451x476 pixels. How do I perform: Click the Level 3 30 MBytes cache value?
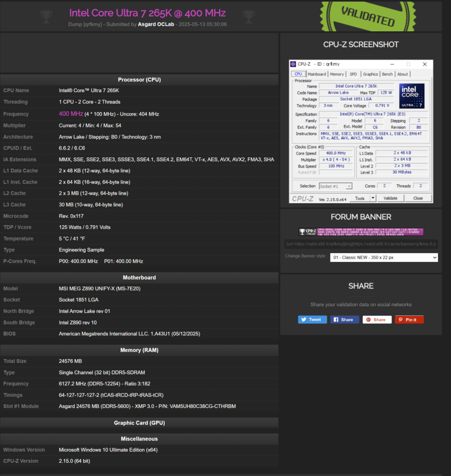(402, 172)
